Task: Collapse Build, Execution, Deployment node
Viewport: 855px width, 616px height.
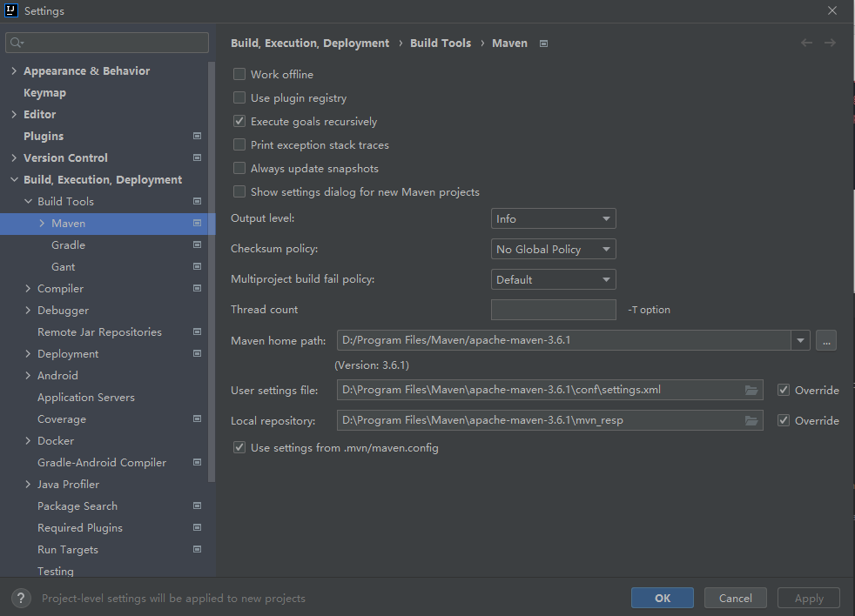Action: click(x=14, y=179)
